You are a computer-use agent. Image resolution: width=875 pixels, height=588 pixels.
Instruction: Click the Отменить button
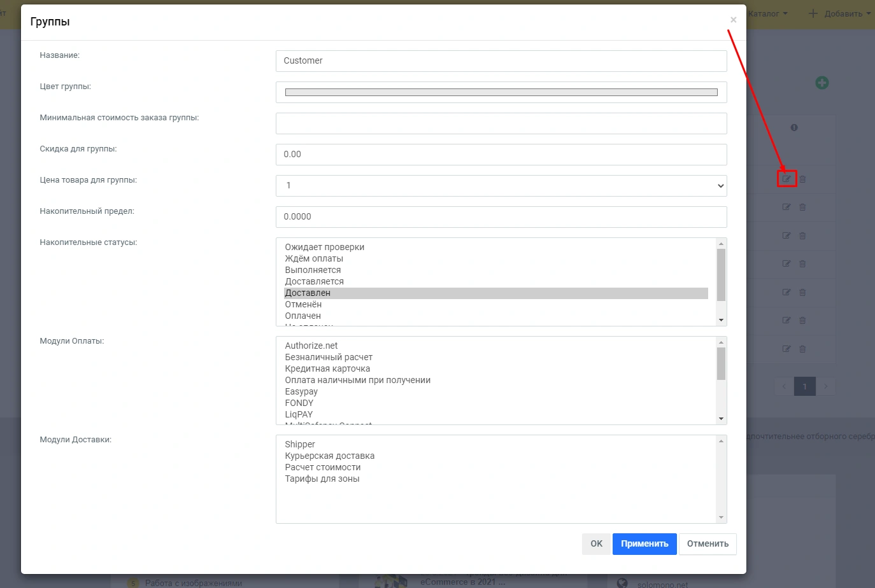click(x=707, y=543)
